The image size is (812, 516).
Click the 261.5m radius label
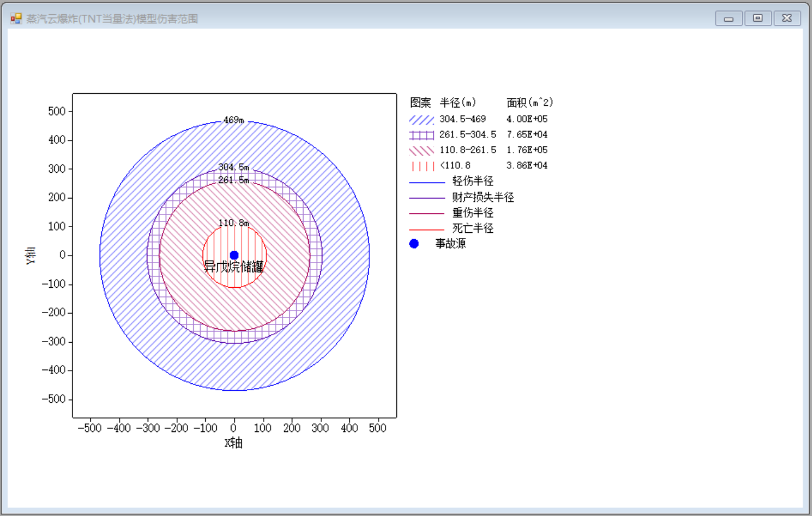[233, 180]
